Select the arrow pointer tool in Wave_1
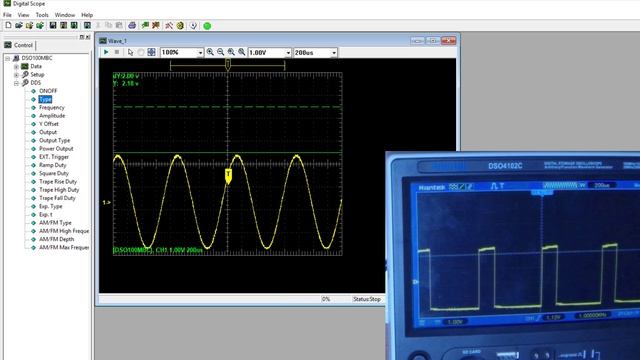Screen dimensions: 640x360 tap(130, 52)
